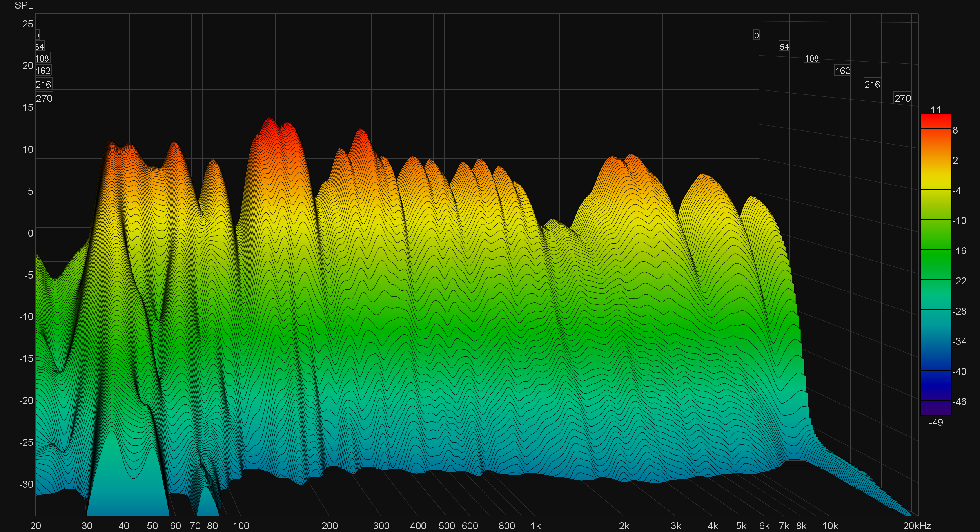
Task: Select the 162 time marker on left side
Action: coord(43,71)
